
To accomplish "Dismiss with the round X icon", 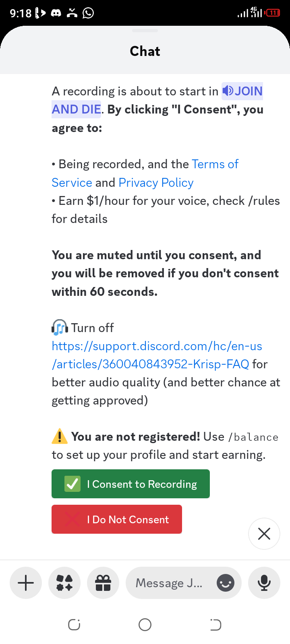I will [x=264, y=534].
